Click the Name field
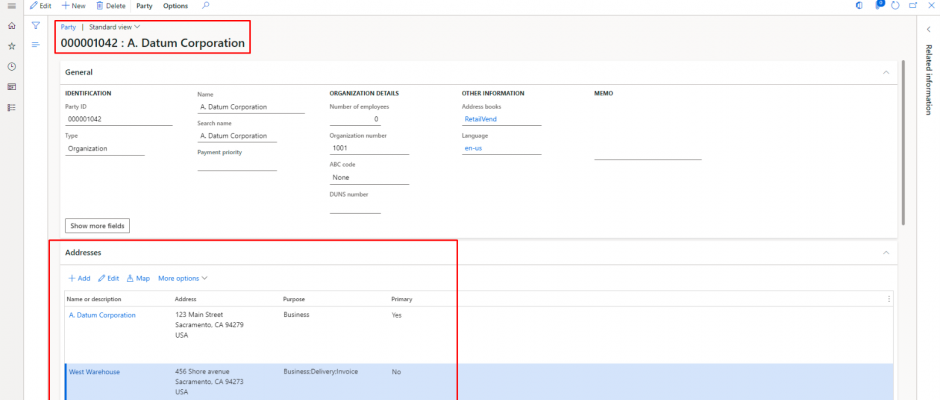 click(251, 107)
